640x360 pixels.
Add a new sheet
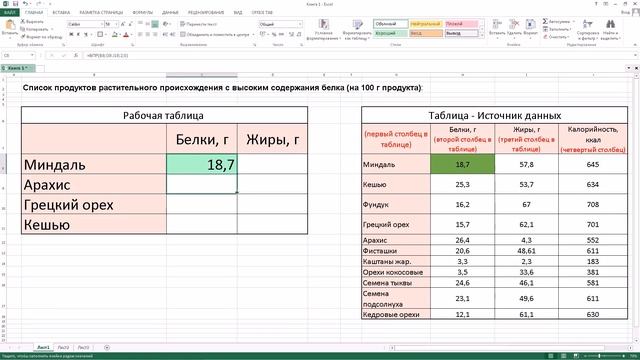(x=107, y=347)
